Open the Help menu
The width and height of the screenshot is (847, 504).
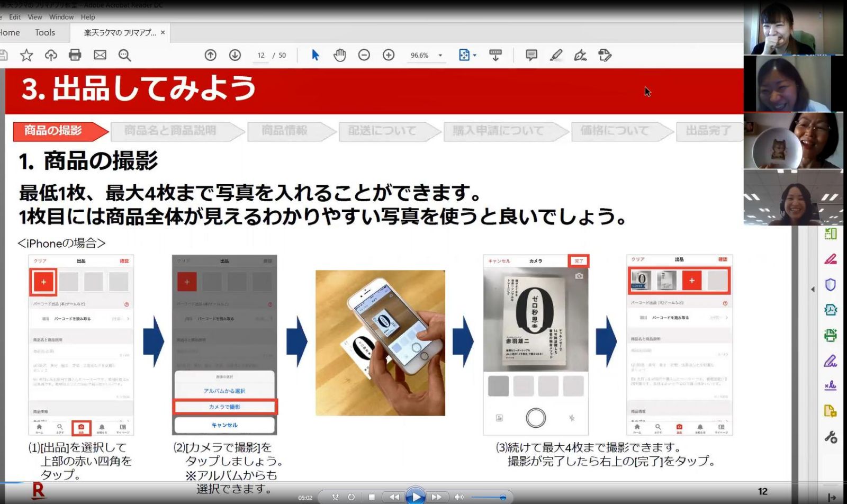[x=88, y=17]
